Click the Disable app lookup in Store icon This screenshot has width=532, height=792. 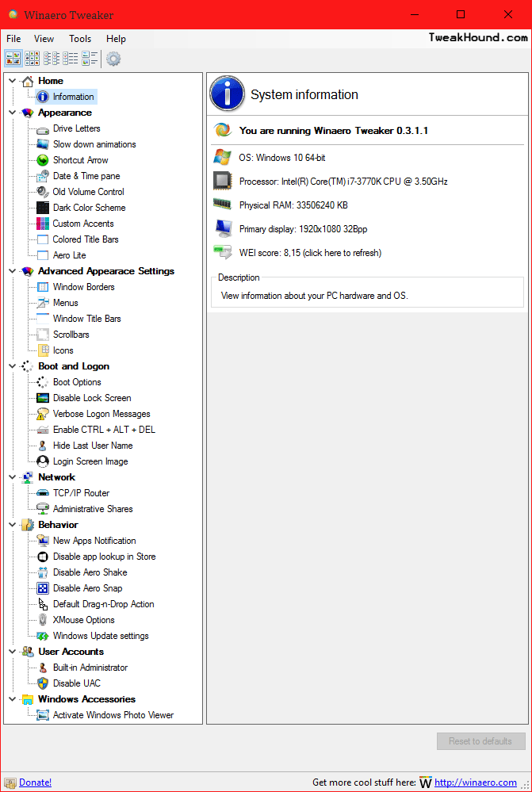tap(43, 557)
